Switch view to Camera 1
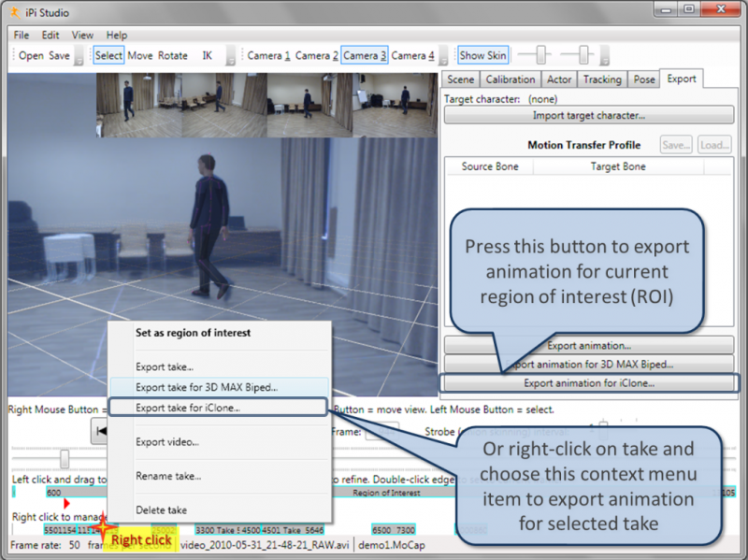 [268, 55]
